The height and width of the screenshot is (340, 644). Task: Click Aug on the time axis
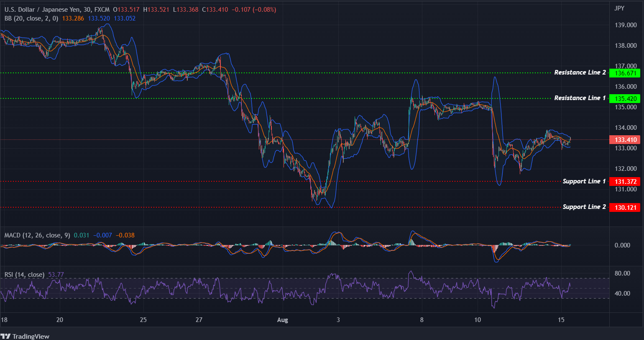(x=283, y=319)
